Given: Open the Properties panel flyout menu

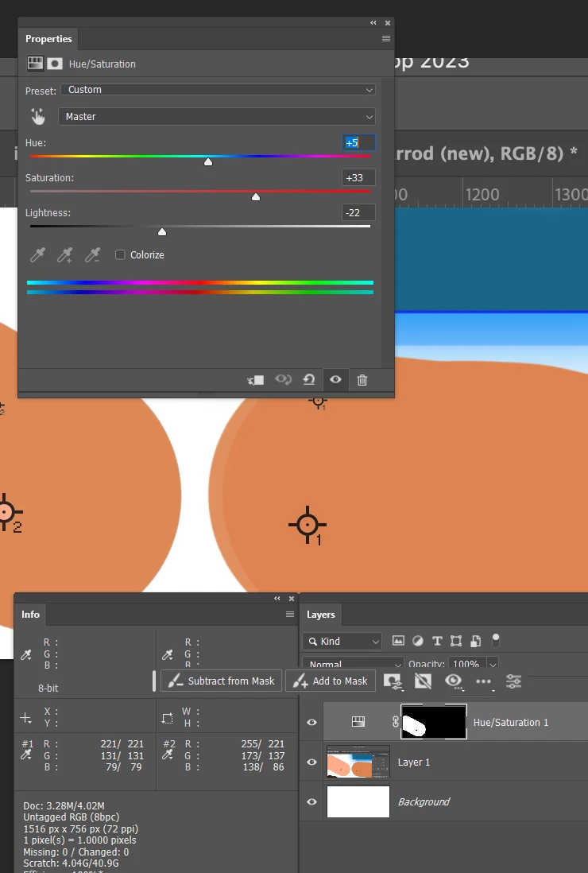Looking at the screenshot, I should 386,38.
